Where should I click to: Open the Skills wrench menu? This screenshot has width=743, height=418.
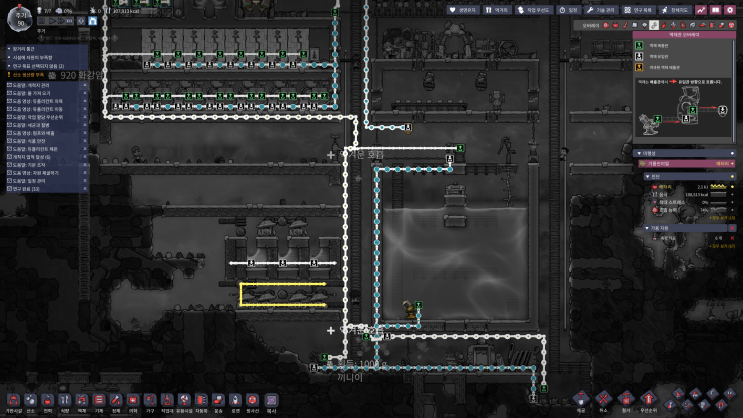[600, 10]
